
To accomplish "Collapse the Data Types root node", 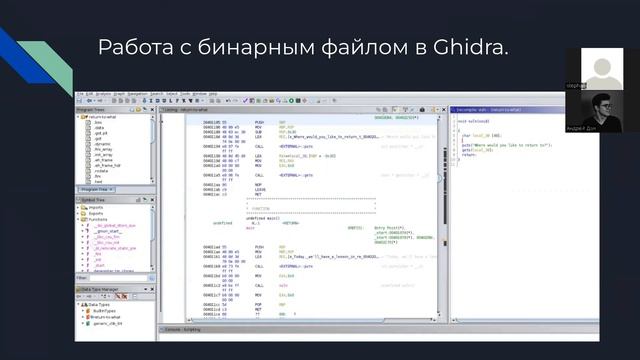I will click(78, 304).
